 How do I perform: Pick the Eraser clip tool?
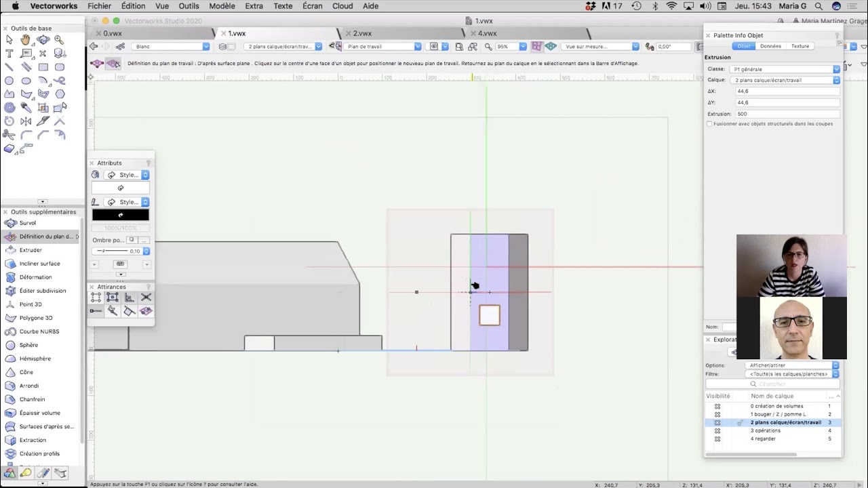click(9, 148)
